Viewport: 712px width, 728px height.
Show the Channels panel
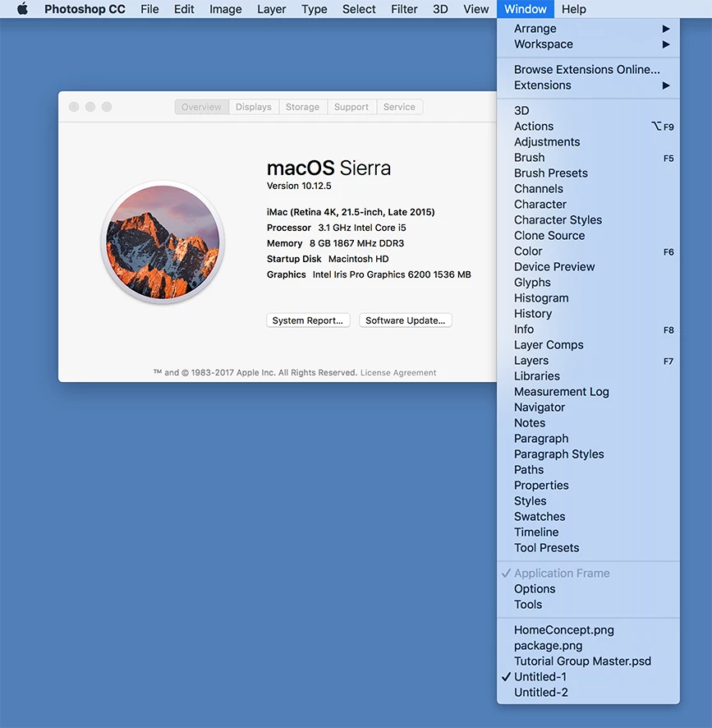pos(588,189)
